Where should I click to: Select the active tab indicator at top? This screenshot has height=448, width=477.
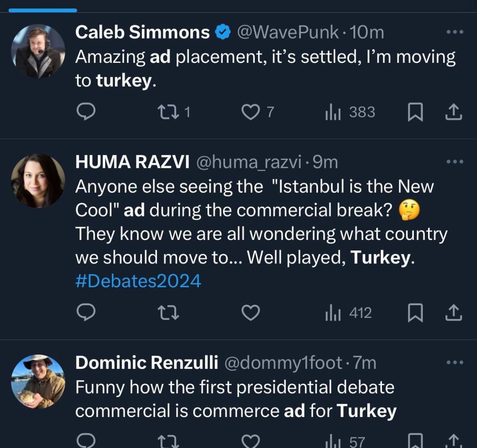43,10
